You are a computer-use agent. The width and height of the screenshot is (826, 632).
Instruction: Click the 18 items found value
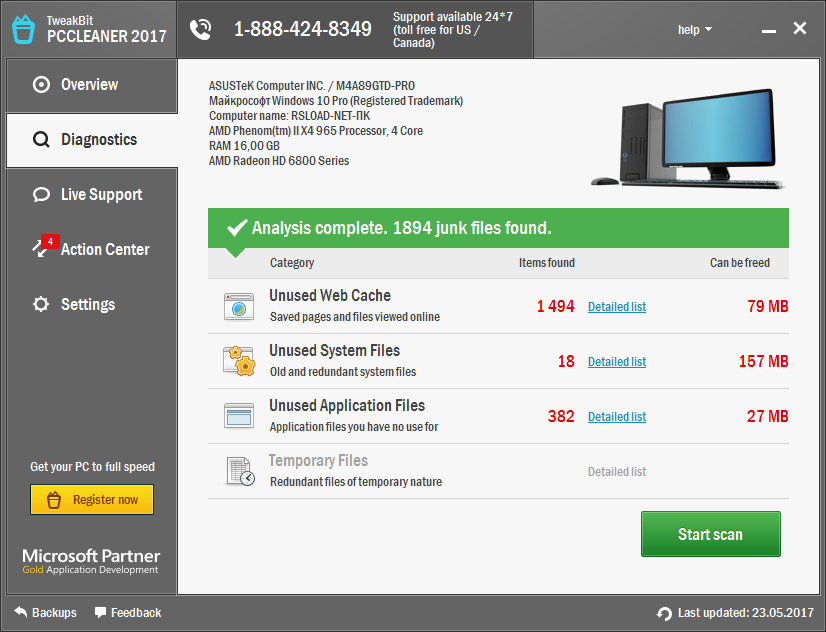click(x=566, y=361)
